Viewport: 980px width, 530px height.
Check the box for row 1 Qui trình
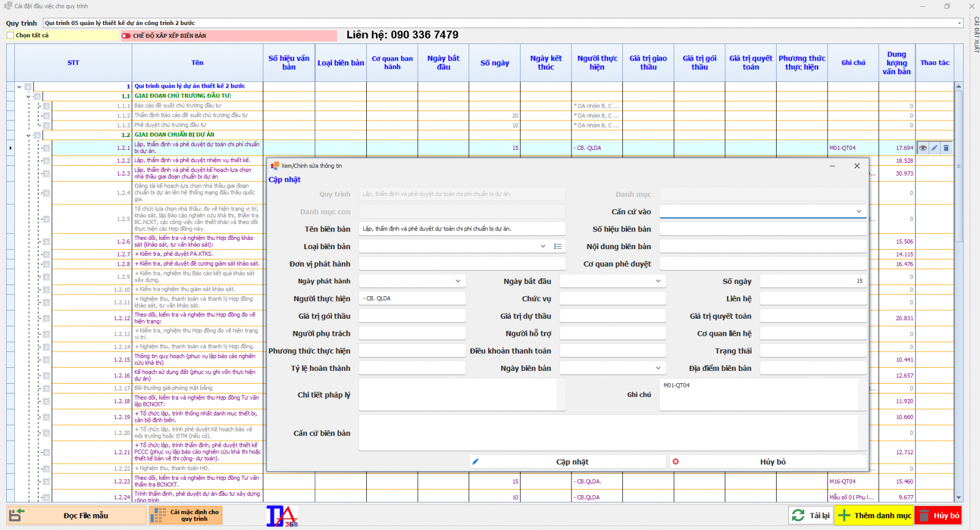28,87
